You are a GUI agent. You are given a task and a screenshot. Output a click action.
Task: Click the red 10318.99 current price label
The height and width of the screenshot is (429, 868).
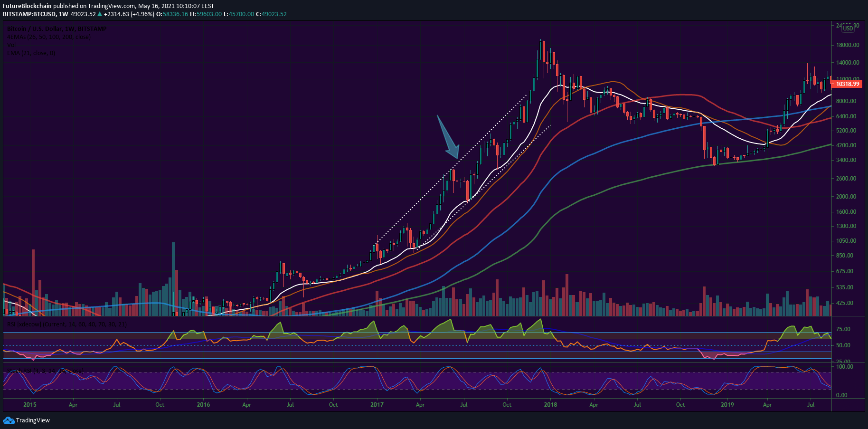pyautogui.click(x=847, y=84)
